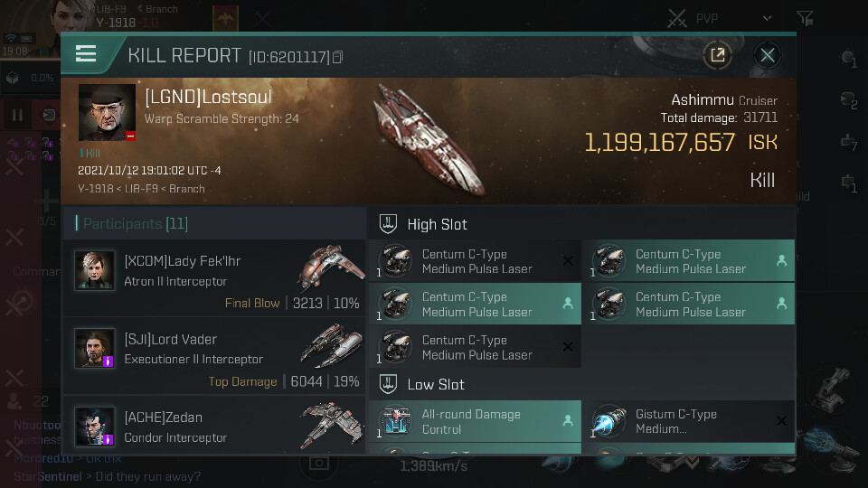Click the Low Slot section header

click(436, 385)
